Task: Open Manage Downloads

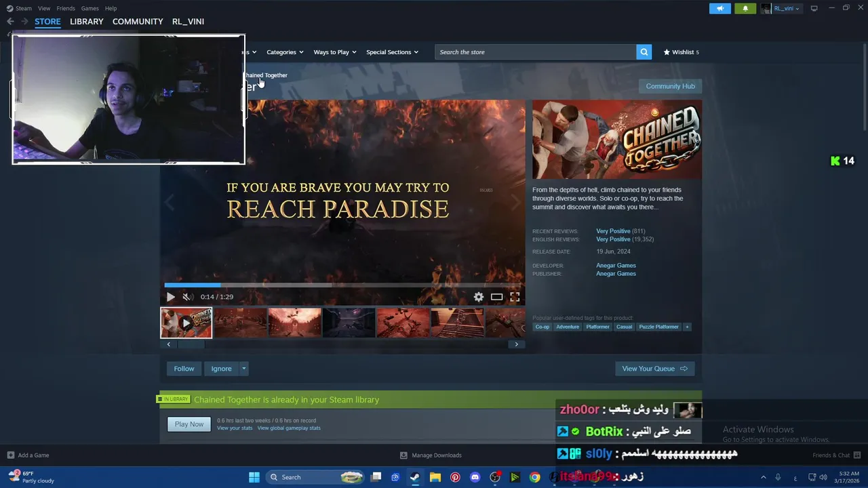Action: click(x=431, y=455)
